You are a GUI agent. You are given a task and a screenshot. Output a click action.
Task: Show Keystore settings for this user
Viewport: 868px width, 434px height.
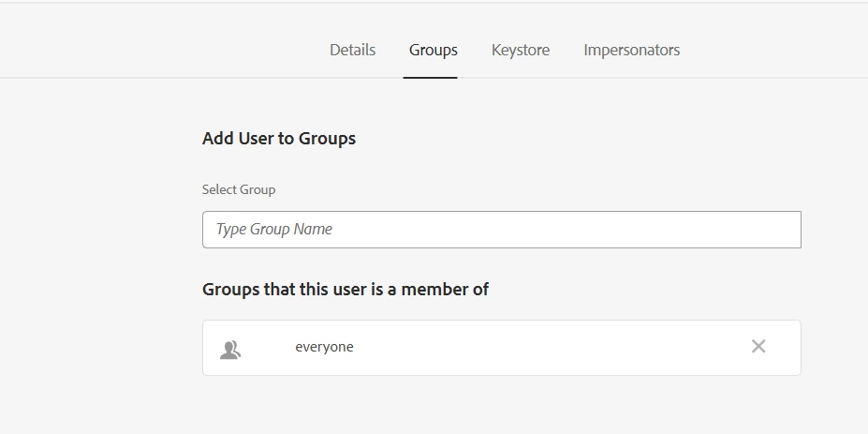pyautogui.click(x=521, y=50)
